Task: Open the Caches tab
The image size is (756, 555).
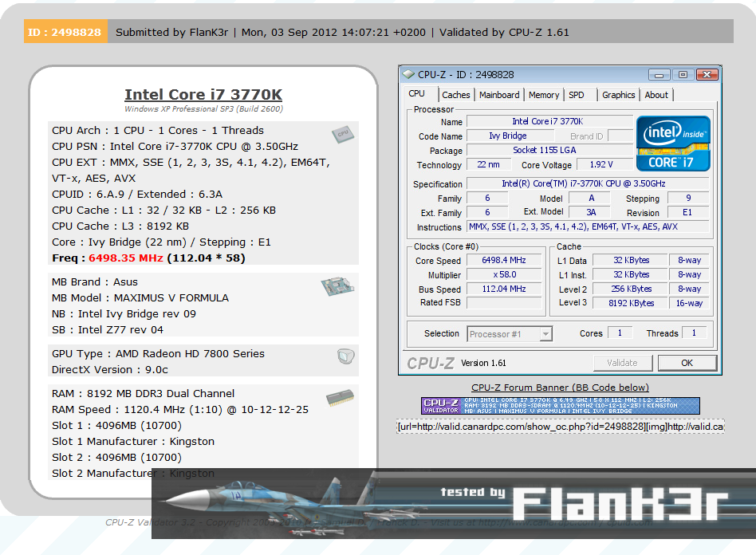Action: 455,95
